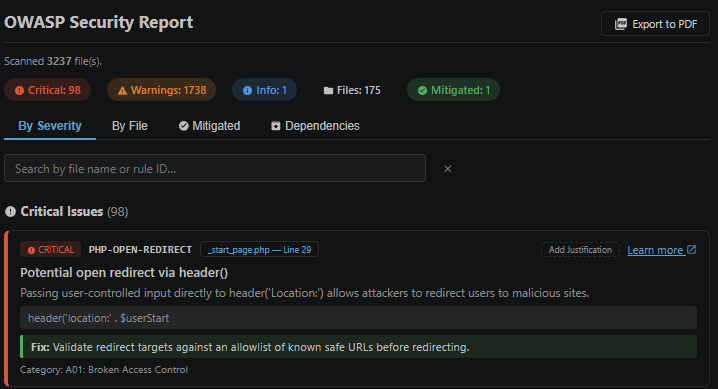Click the Scanned 3237 file(s) text
This screenshot has width=718, height=389.
click(53, 61)
